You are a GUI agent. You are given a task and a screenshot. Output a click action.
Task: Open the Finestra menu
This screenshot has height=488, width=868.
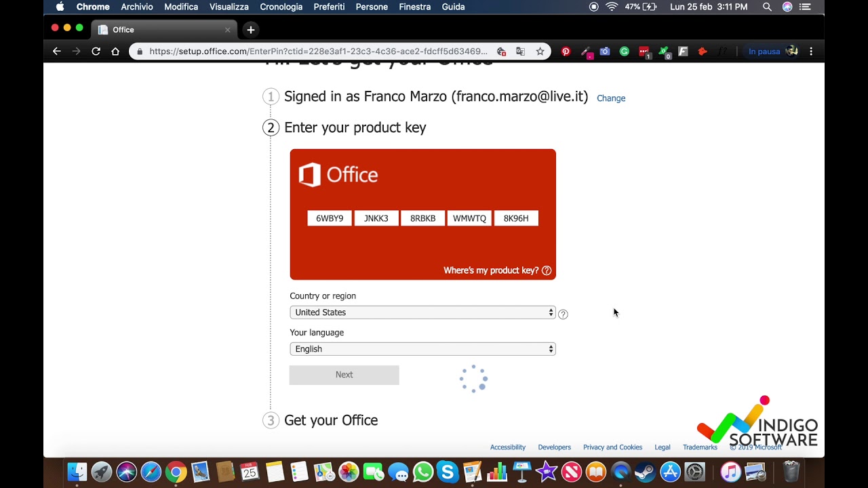coord(415,7)
